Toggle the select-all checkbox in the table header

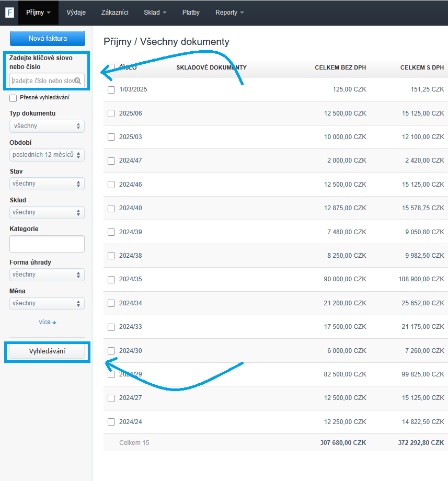coord(111,67)
